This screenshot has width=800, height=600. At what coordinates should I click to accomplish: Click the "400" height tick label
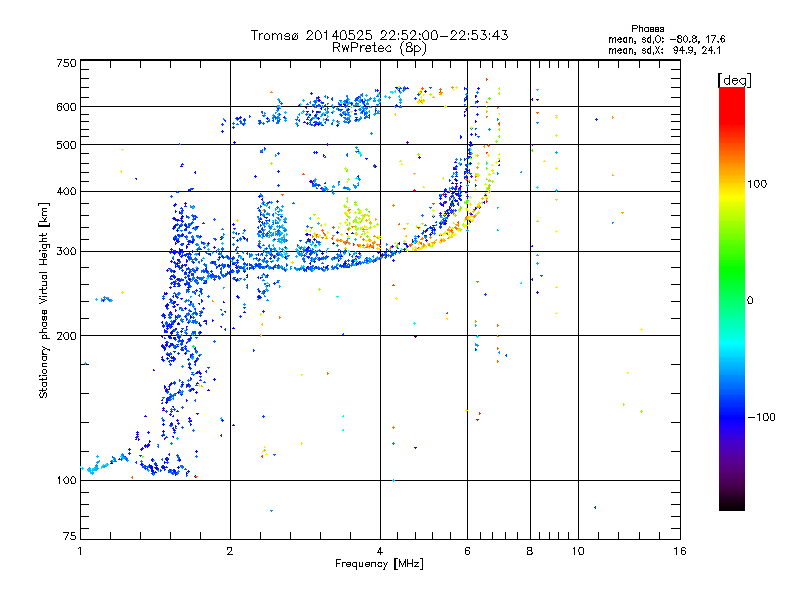coord(66,192)
